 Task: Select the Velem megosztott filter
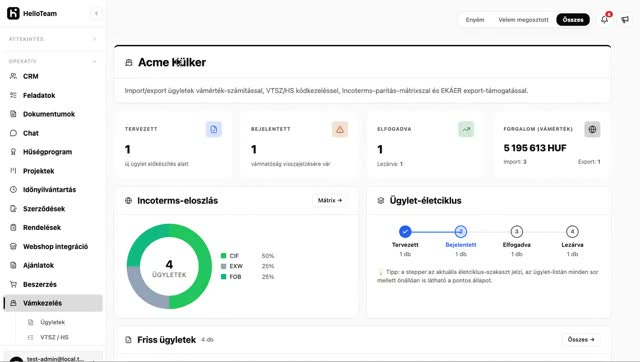tap(523, 20)
